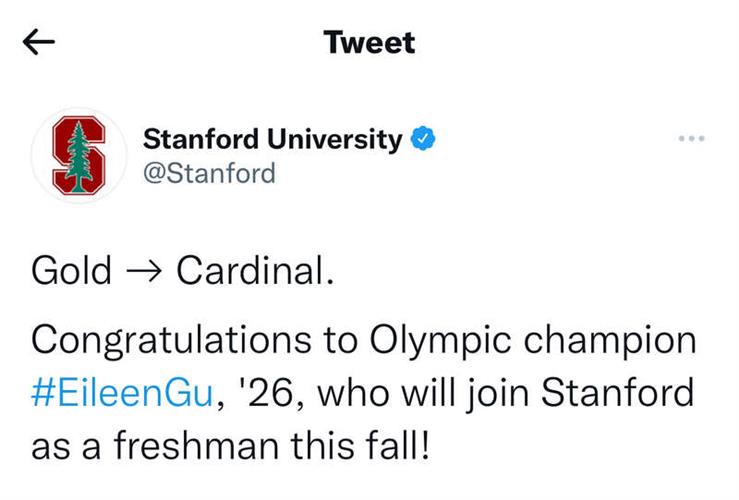739x500 pixels.
Task: Click the word 'Gold' in the tweet
Action: pyautogui.click(x=71, y=271)
